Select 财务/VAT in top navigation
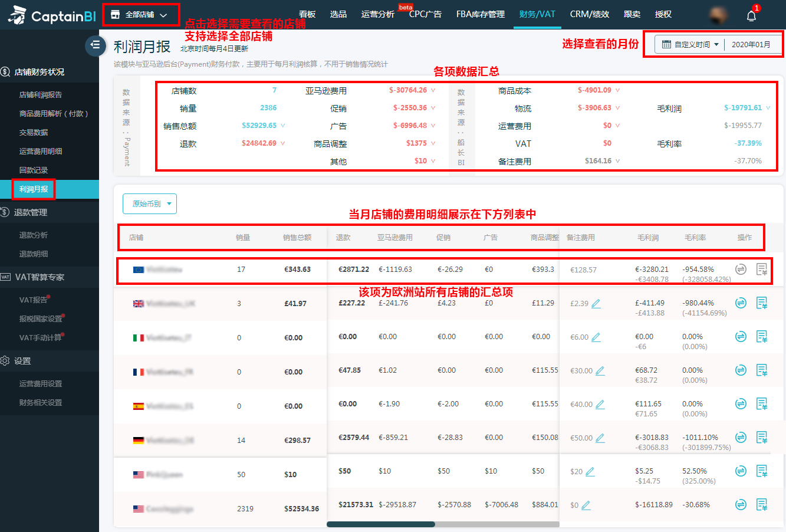Viewport: 786px width, 532px height. click(x=537, y=14)
